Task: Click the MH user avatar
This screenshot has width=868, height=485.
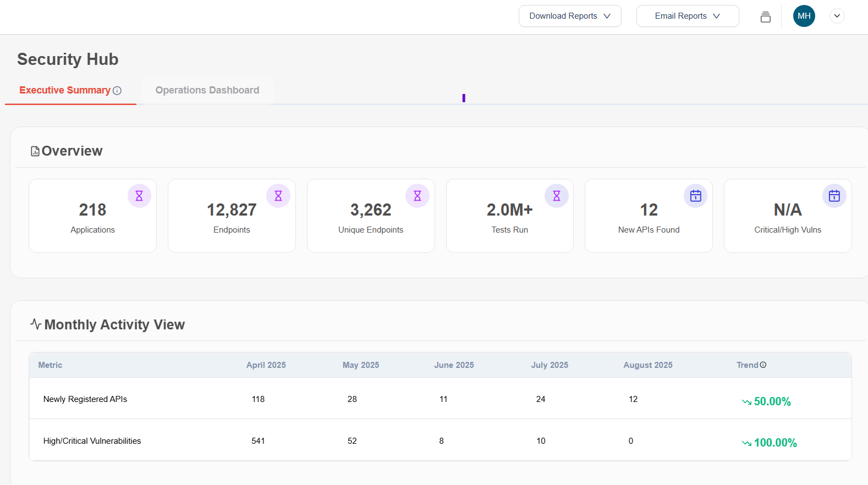Action: pyautogui.click(x=804, y=16)
